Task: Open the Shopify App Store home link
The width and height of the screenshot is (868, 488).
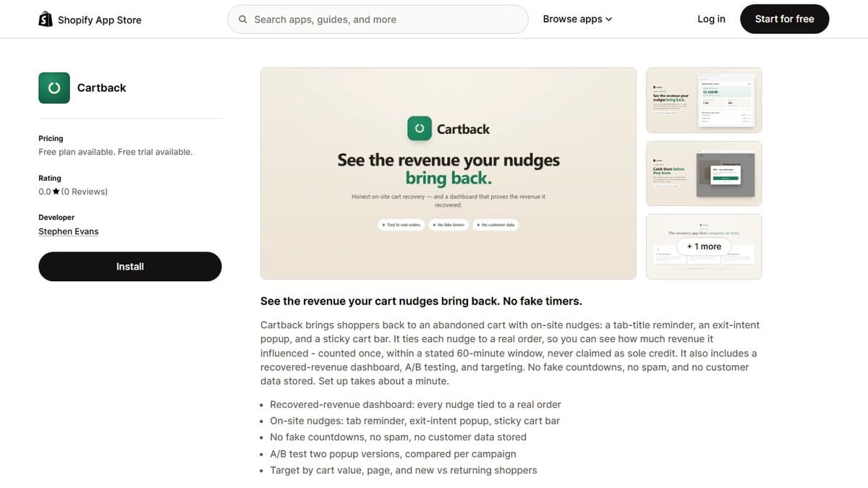Action: point(90,20)
